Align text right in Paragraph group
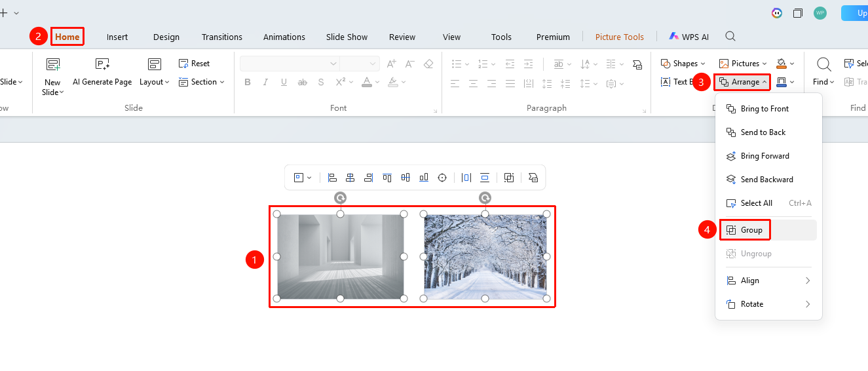Image resolution: width=868 pixels, height=371 pixels. [x=491, y=83]
